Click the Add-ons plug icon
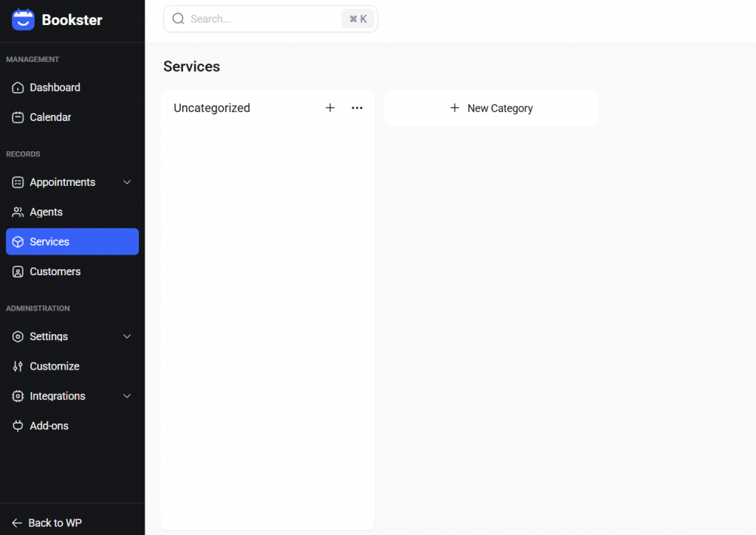This screenshot has height=535, width=756. coord(18,426)
